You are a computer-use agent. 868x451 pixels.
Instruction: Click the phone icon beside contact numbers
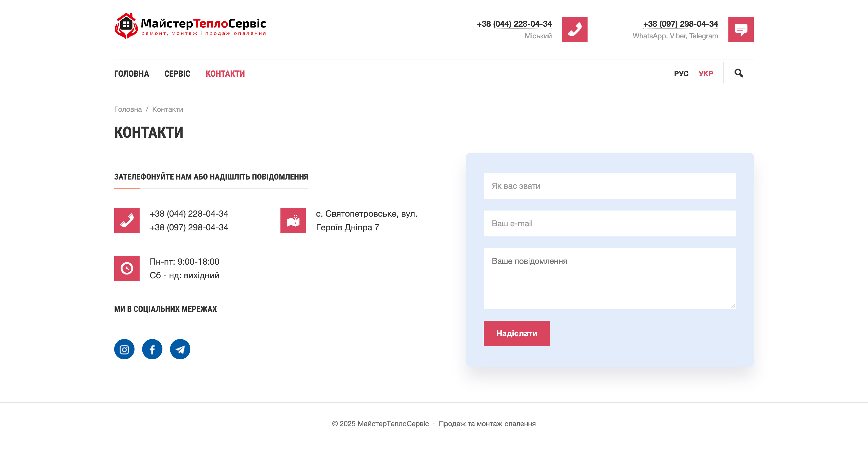click(x=127, y=220)
